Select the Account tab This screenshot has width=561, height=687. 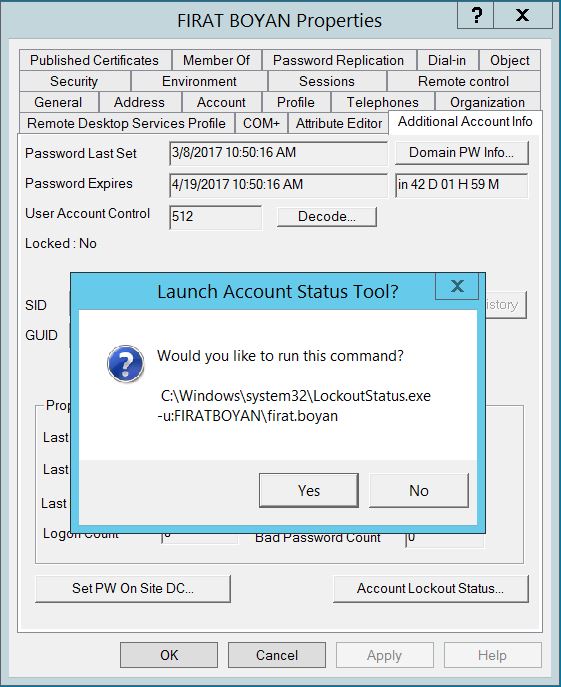point(221,102)
